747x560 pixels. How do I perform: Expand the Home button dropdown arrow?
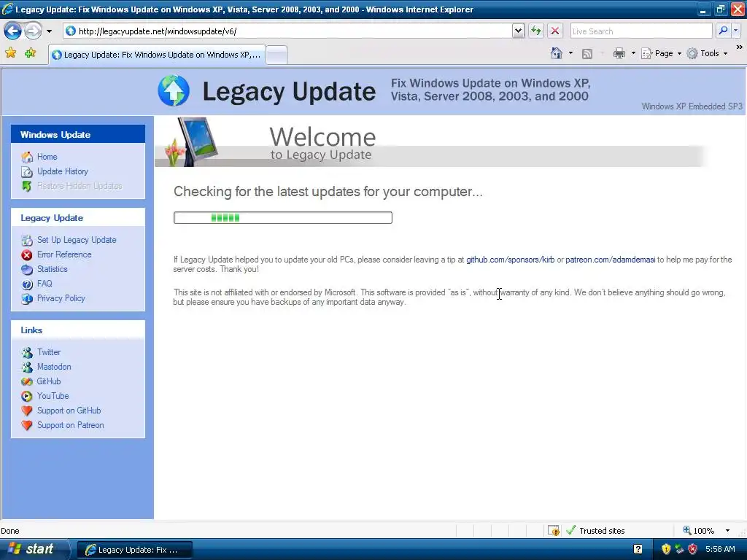click(x=570, y=53)
